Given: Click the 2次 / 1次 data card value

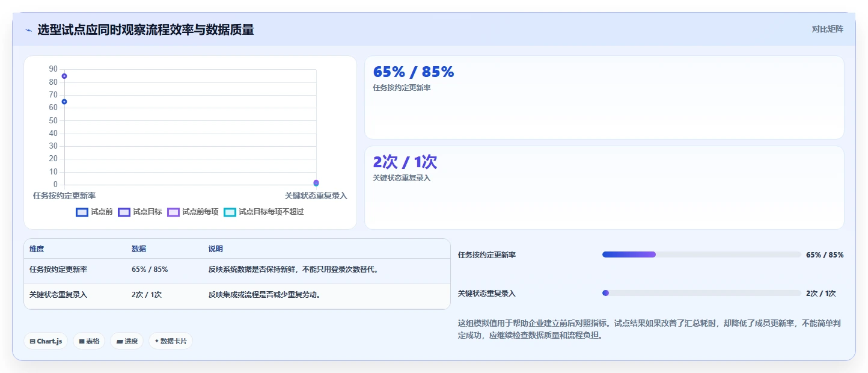Looking at the screenshot, I should pyautogui.click(x=405, y=162).
